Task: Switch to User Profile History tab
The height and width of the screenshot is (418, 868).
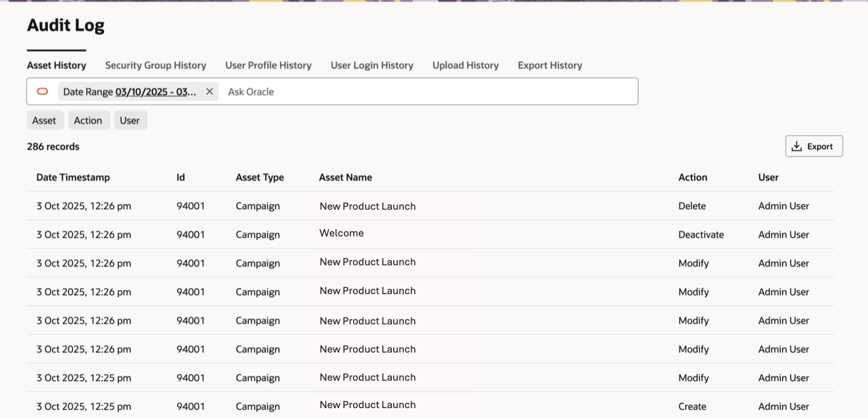Action: [x=268, y=65]
